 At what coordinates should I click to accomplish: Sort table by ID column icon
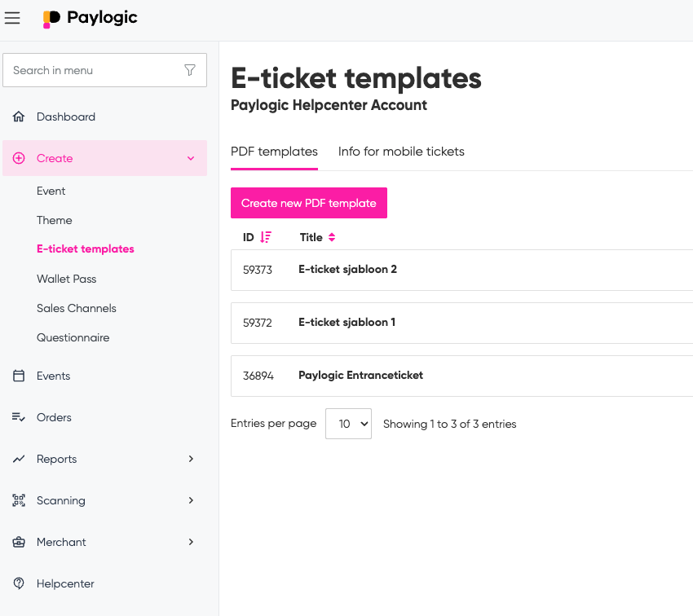pyautogui.click(x=266, y=237)
